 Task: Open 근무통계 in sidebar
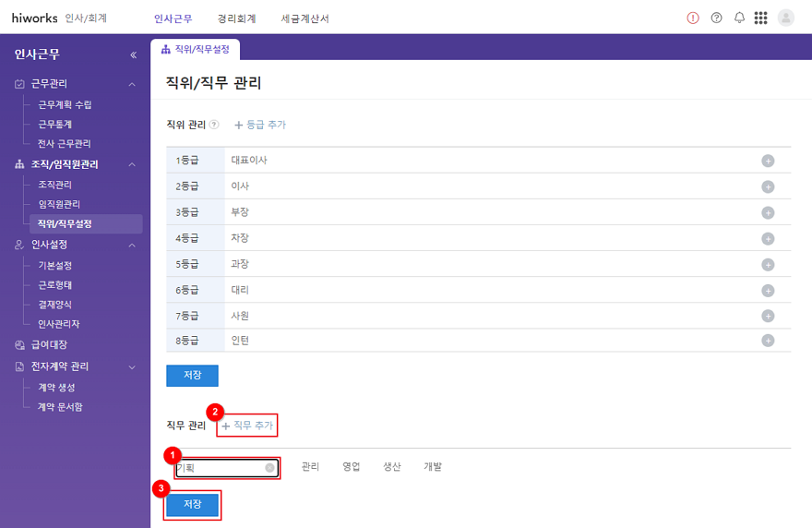point(54,125)
